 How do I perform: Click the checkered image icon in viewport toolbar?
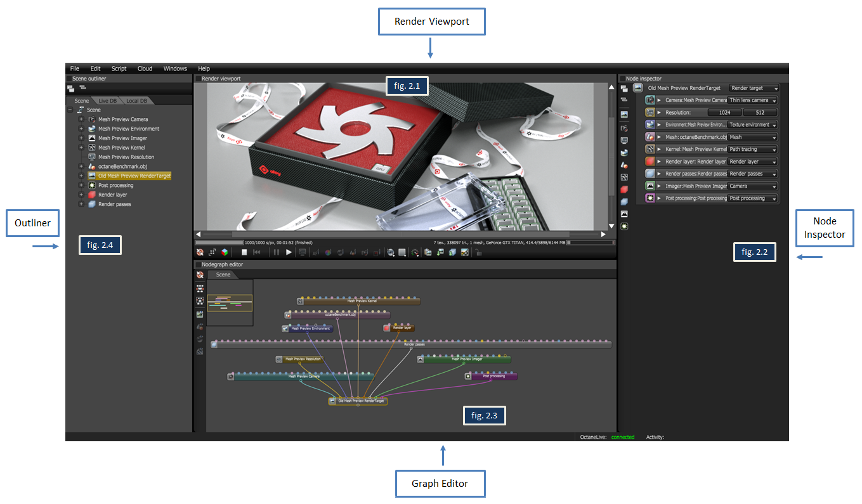(x=465, y=252)
